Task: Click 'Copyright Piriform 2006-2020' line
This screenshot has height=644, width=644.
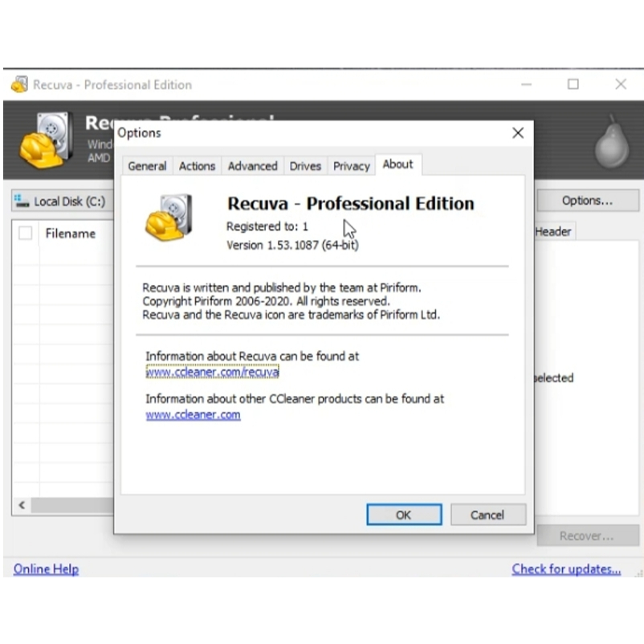Action: [x=266, y=301]
